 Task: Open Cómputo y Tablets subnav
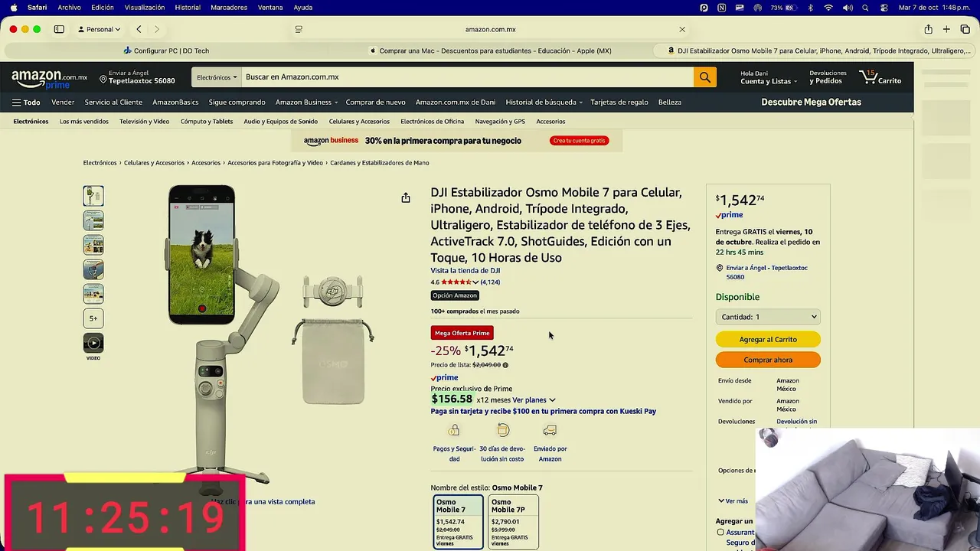(x=207, y=122)
